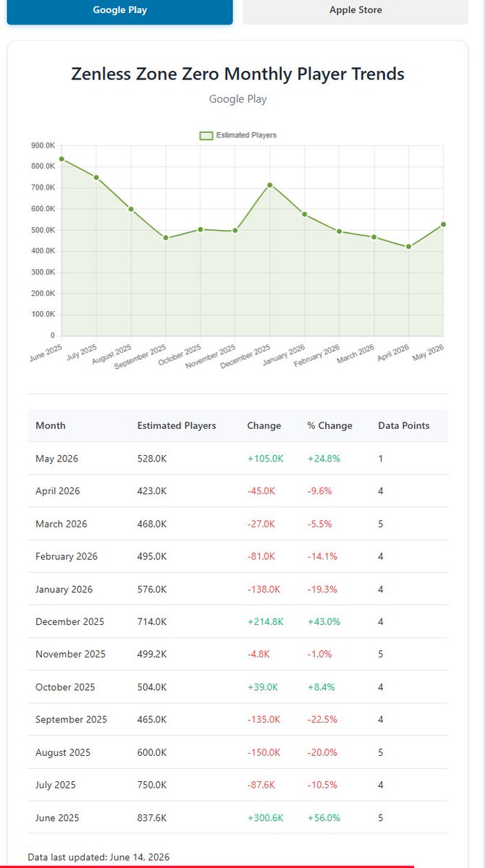The image size is (485, 868).
Task: Select the October 2025 chart data point
Action: coord(201,229)
